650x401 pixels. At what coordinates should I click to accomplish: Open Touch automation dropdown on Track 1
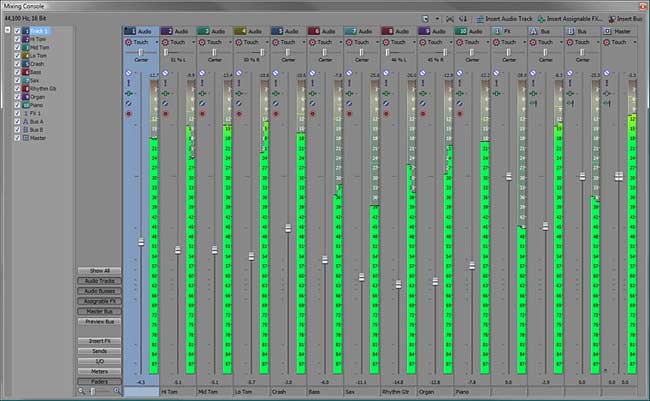[x=156, y=42]
